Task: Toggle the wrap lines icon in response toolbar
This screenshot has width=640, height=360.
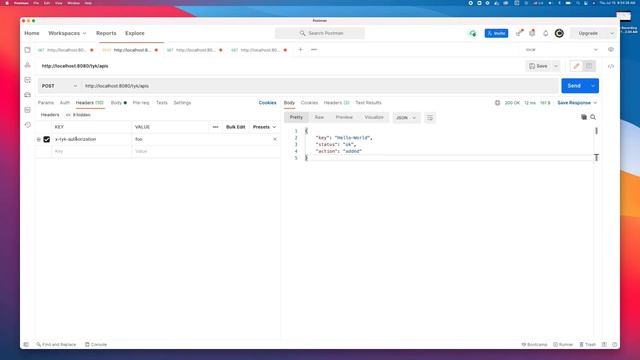Action: coord(430,118)
